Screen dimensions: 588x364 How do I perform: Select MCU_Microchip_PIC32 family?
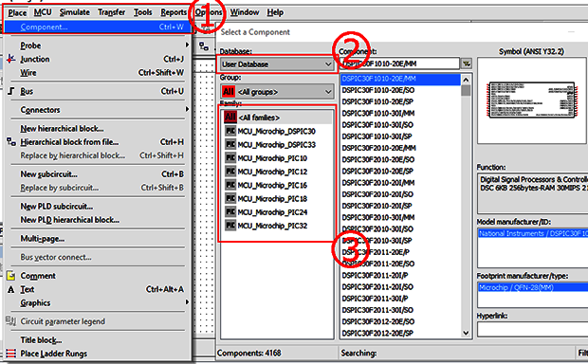[277, 226]
